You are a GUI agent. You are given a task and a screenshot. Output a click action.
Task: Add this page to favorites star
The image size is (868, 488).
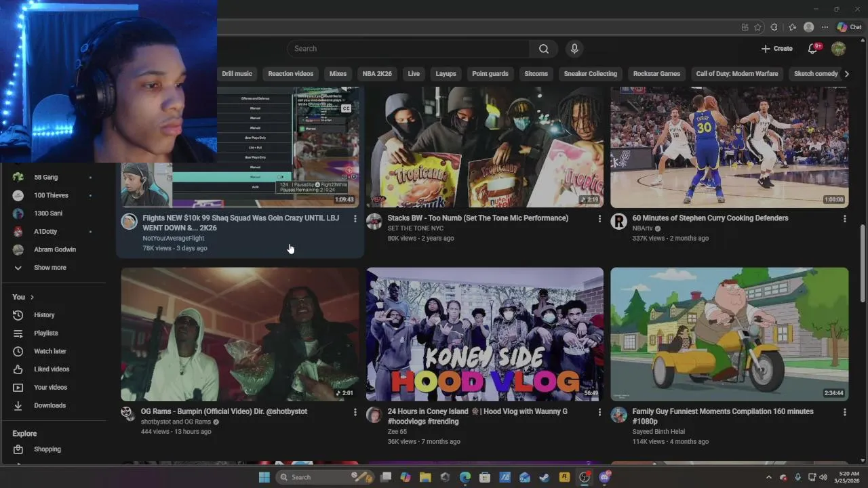pos(757,27)
